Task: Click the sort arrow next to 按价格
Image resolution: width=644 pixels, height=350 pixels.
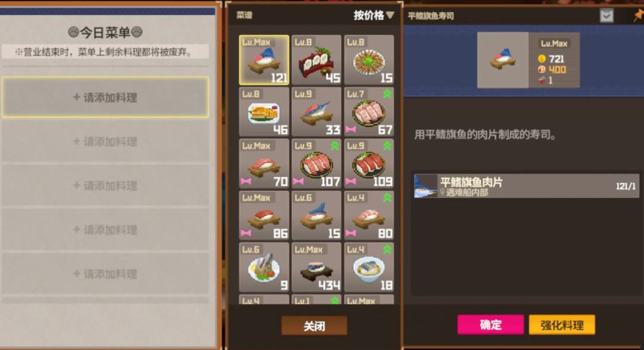Action: [x=390, y=16]
